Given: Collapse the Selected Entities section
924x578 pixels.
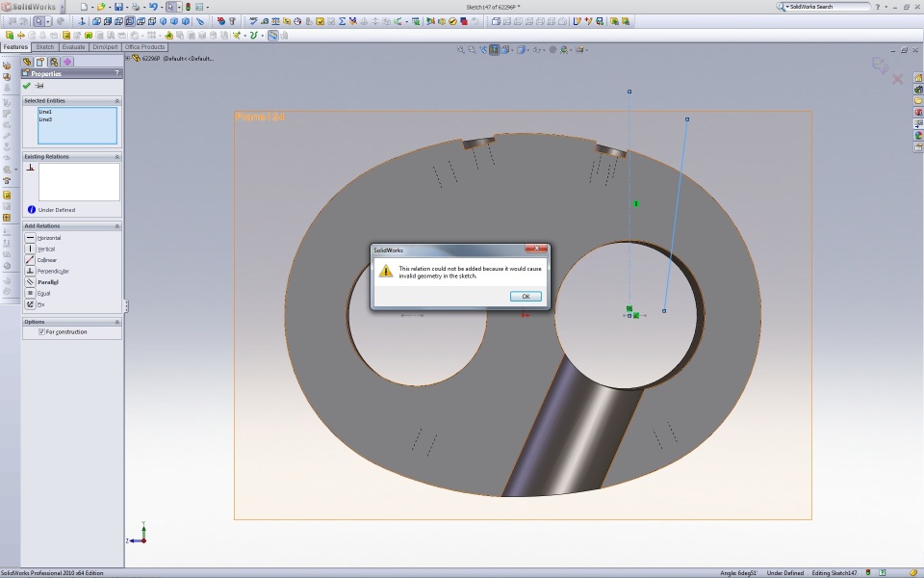Looking at the screenshot, I should (x=117, y=101).
